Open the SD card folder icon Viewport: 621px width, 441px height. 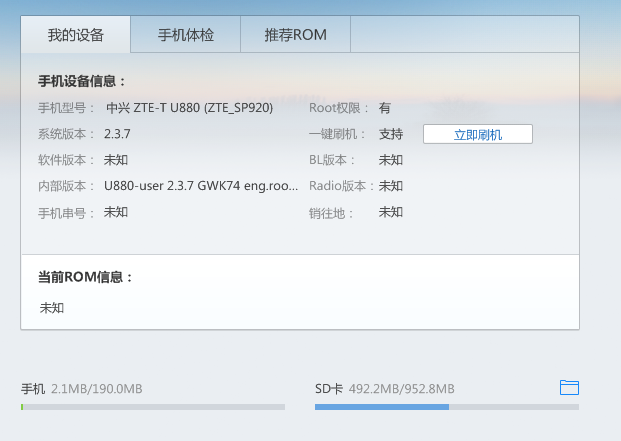click(569, 387)
